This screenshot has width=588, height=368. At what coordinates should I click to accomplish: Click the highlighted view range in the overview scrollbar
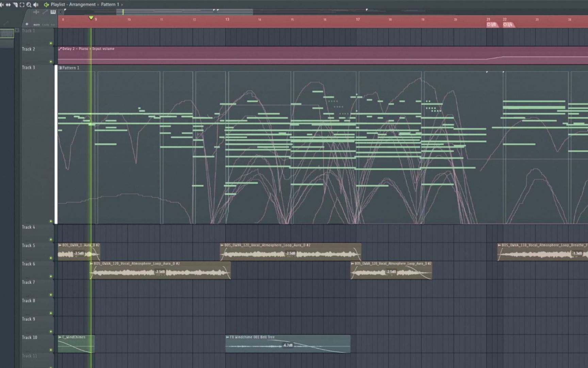click(184, 12)
